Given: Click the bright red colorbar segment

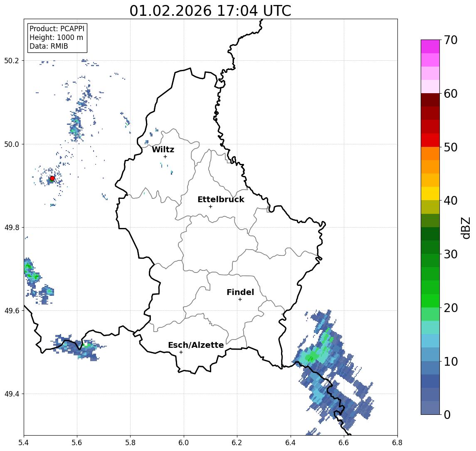Looking at the screenshot, I should pos(430,140).
